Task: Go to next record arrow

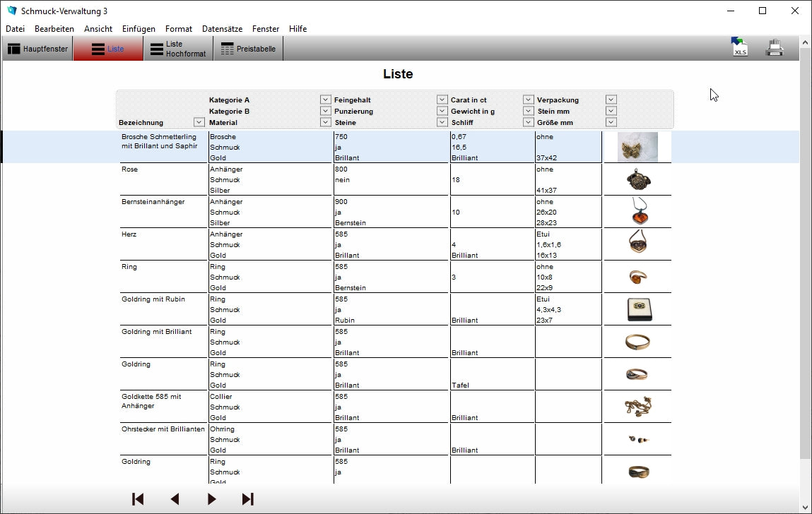Action: coord(211,499)
